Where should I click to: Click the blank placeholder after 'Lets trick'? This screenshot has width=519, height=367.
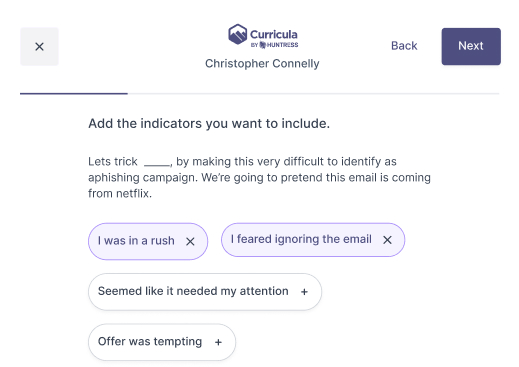click(157, 163)
